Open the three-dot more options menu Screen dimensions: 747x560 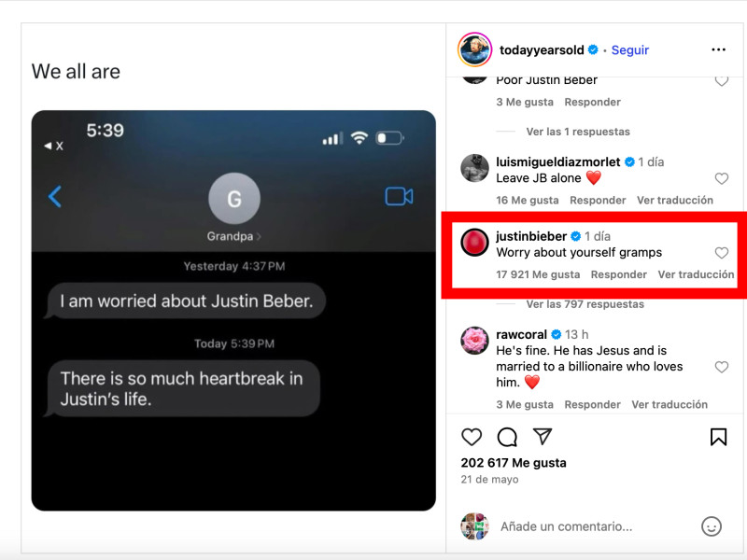[x=718, y=49]
